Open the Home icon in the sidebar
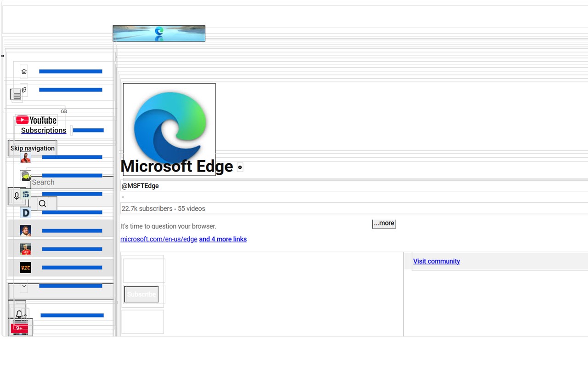588x368 pixels. [24, 71]
